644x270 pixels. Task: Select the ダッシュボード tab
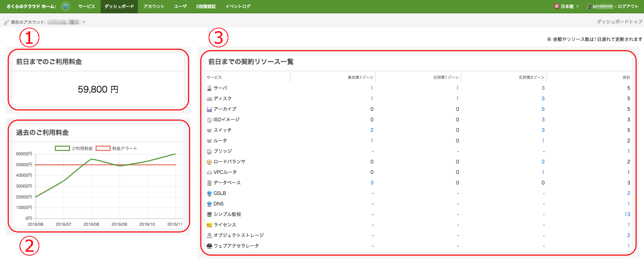tap(119, 6)
